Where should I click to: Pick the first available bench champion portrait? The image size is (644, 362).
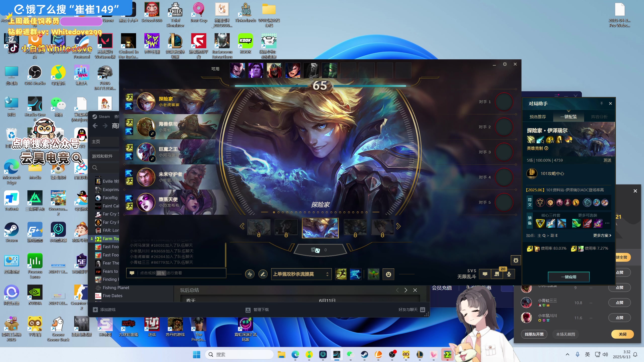click(x=237, y=70)
